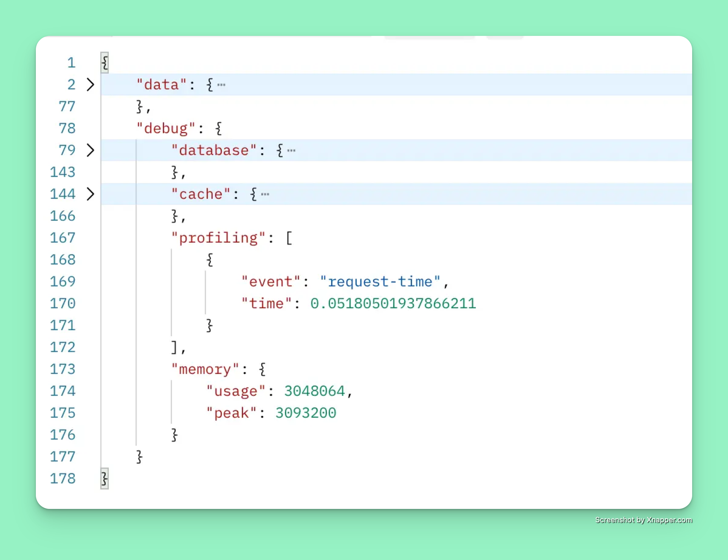Click the peak value 3093200
This screenshot has width=728, height=560.
[x=306, y=413]
